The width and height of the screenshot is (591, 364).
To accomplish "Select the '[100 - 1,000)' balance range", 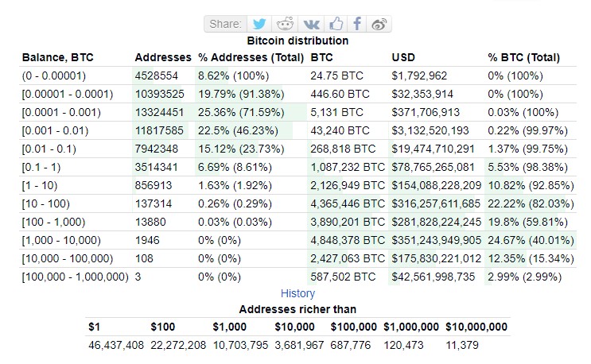I will tap(53, 222).
